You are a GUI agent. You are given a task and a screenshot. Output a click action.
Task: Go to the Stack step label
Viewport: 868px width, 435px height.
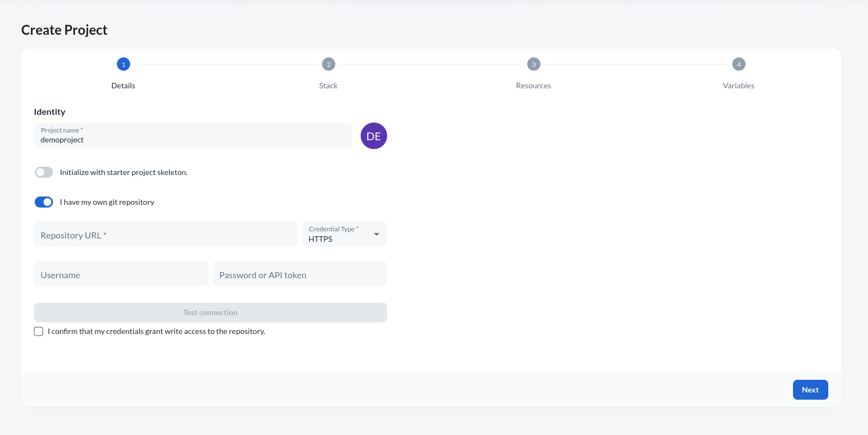pyautogui.click(x=328, y=86)
